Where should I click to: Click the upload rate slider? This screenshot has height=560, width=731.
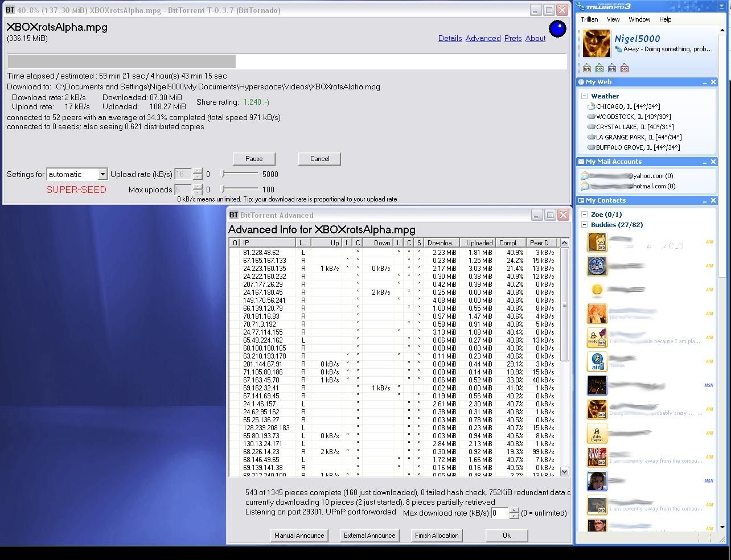[x=240, y=174]
